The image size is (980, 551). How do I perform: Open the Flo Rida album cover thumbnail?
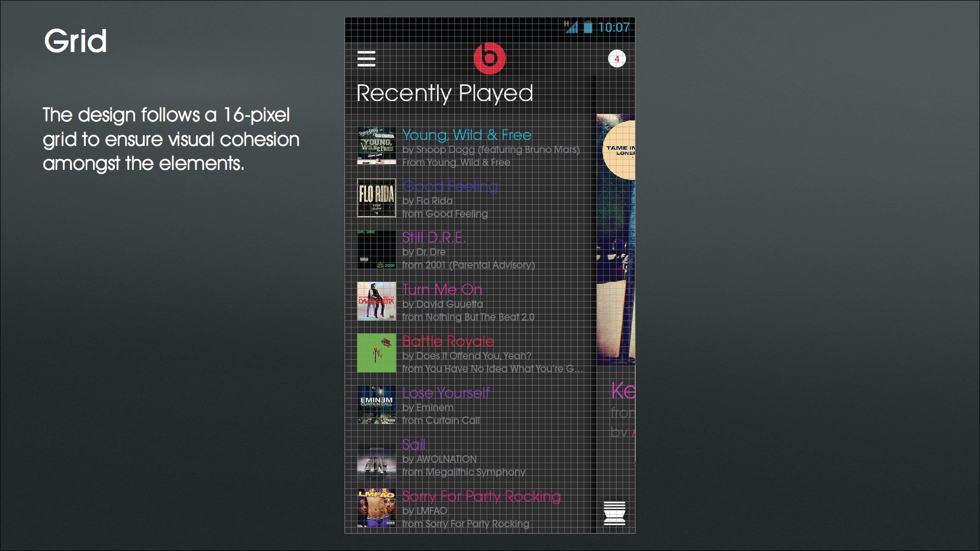point(377,198)
